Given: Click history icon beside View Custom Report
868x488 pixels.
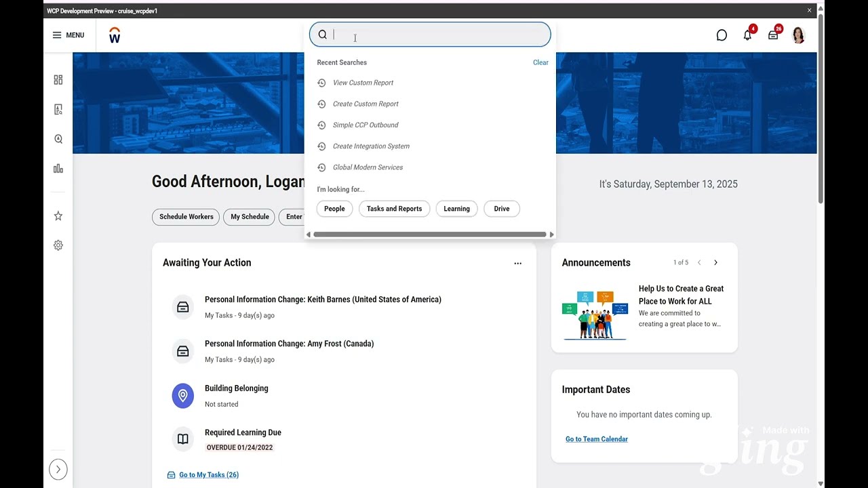Looking at the screenshot, I should pos(321,83).
